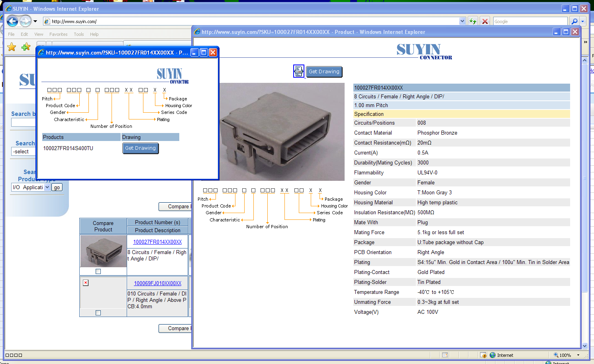Open product link 100027FR014XX00XX
This screenshot has width=594, height=364.
click(157, 242)
